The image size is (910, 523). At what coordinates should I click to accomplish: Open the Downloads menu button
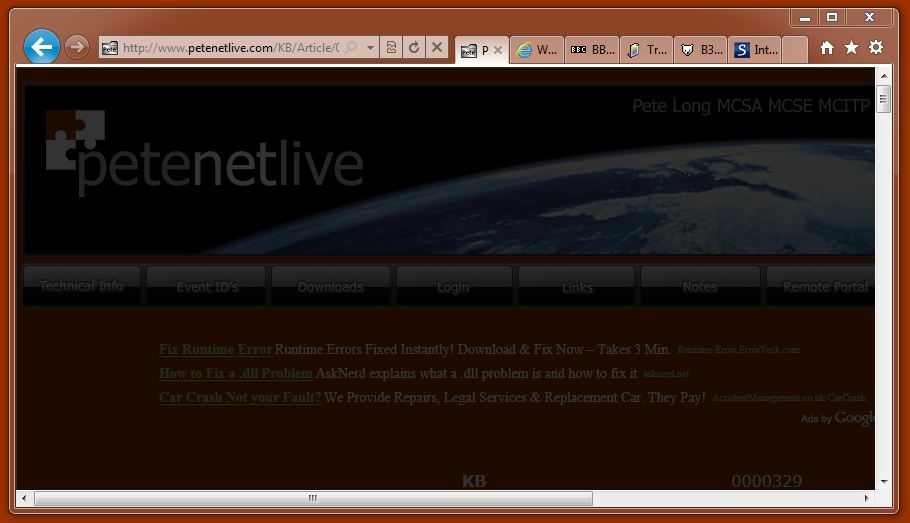(x=330, y=286)
